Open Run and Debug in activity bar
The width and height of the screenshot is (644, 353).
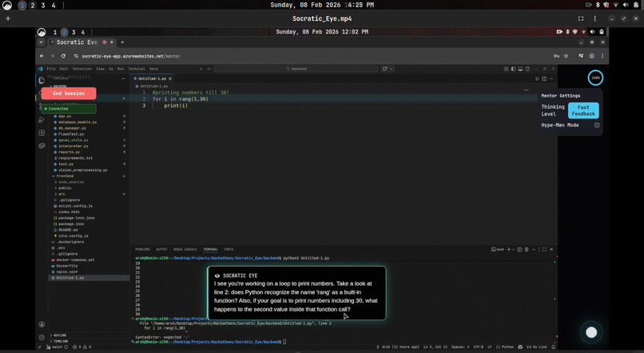coord(42,120)
